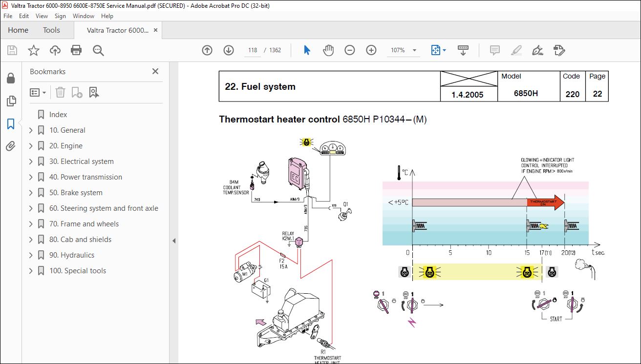Image resolution: width=641 pixels, height=364 pixels.
Task: Open the File menu
Action: pyautogui.click(x=8, y=16)
